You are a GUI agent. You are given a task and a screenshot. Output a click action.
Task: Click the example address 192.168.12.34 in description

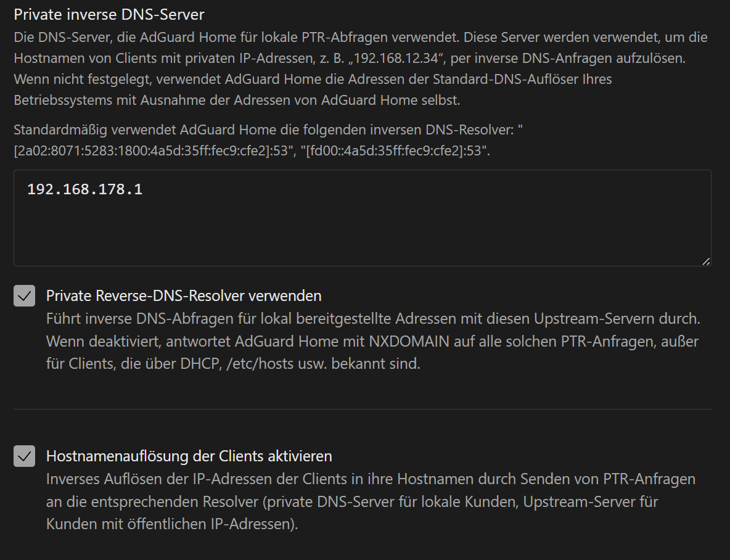click(396, 58)
